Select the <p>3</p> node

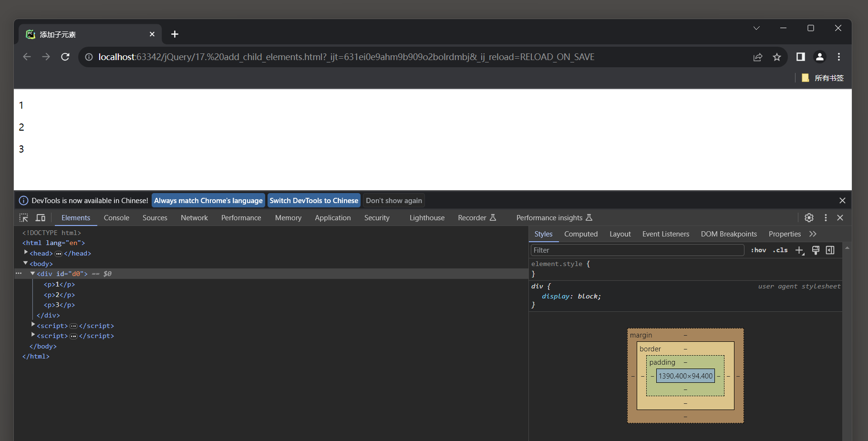59,305
